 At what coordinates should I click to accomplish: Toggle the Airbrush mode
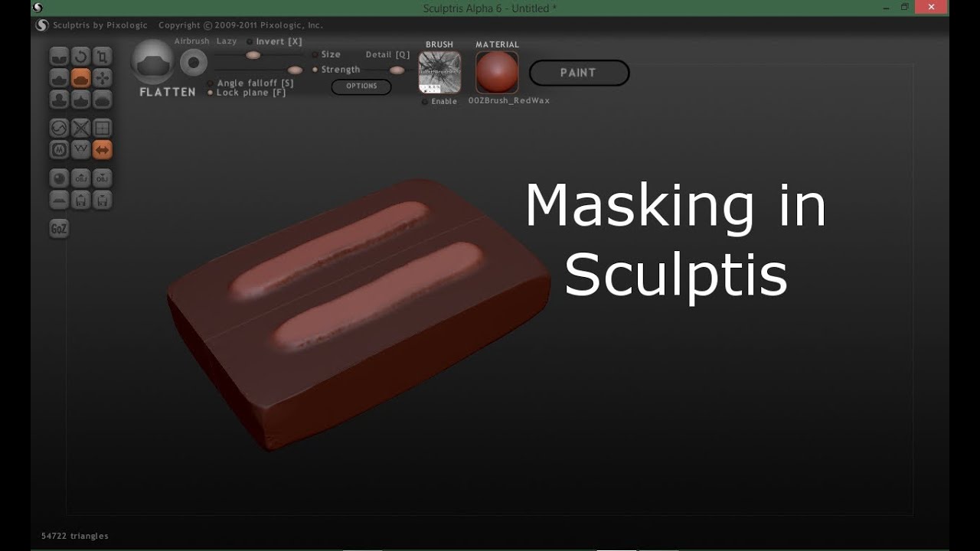coord(191,41)
